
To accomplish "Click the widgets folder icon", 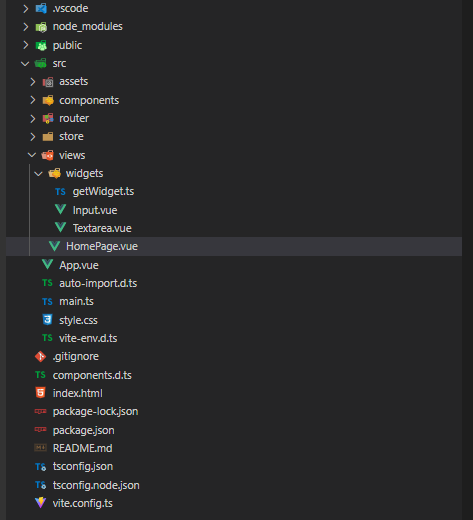I will [55, 173].
